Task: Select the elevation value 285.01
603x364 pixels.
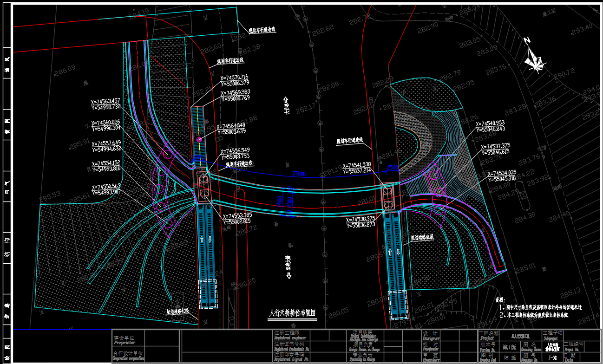Action: (525, 268)
